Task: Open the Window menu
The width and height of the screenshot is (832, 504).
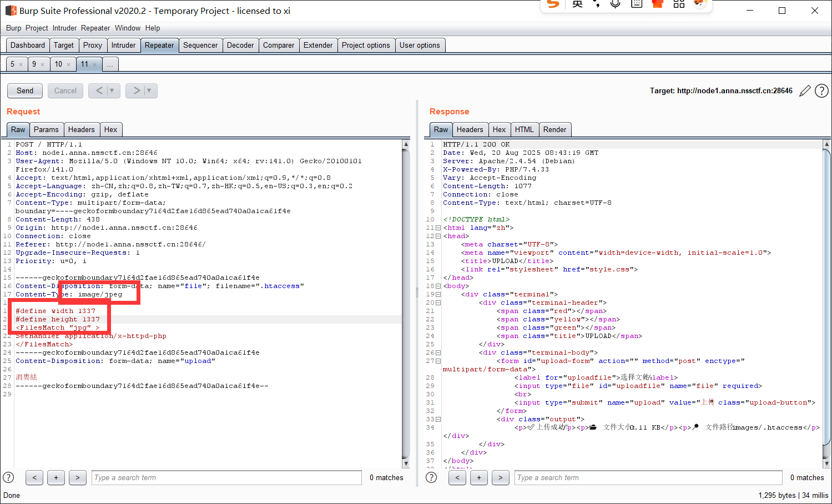Action: (x=128, y=28)
